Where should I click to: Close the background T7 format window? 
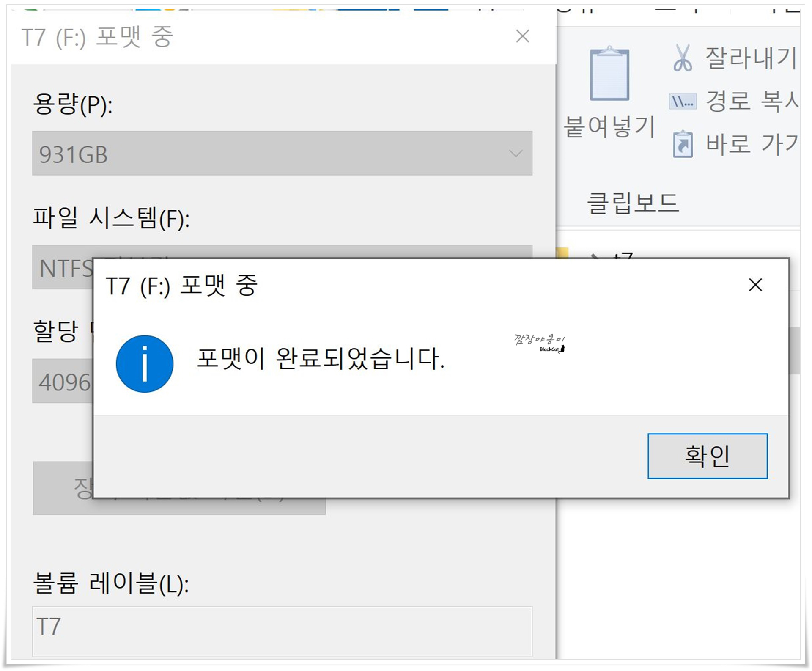pos(523,36)
